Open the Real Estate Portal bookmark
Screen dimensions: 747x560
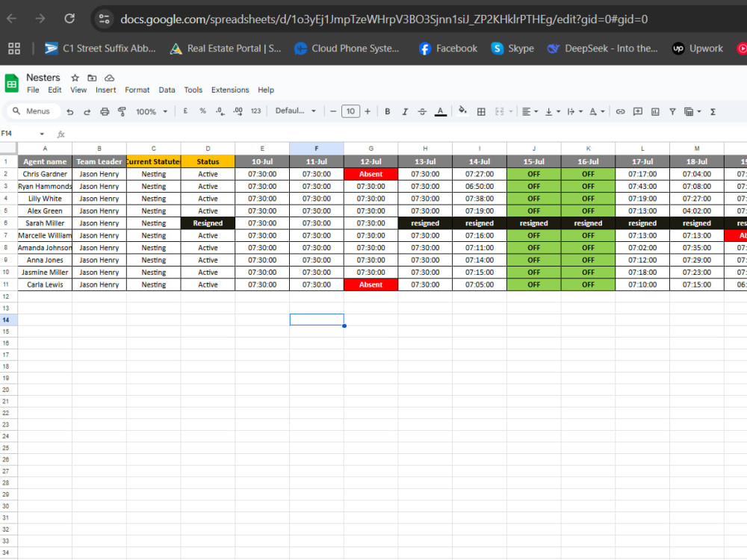click(226, 48)
